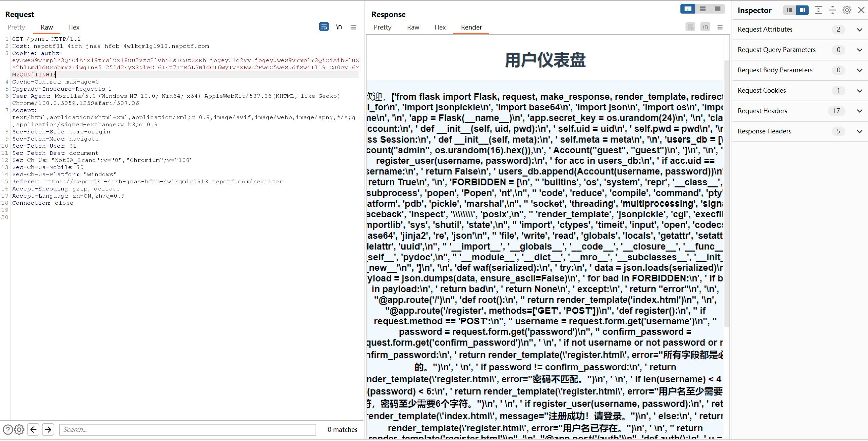Expand Request Headers section
The image size is (868, 441).
pyautogui.click(x=860, y=111)
